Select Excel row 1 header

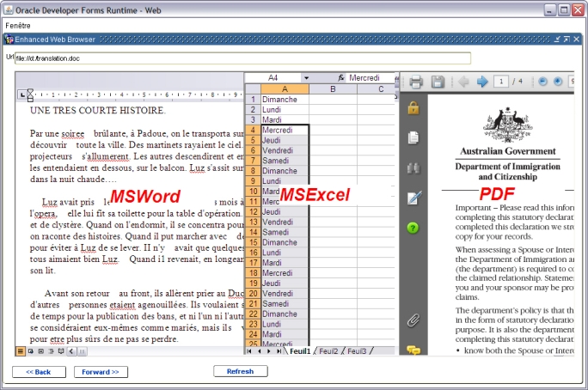(x=253, y=100)
